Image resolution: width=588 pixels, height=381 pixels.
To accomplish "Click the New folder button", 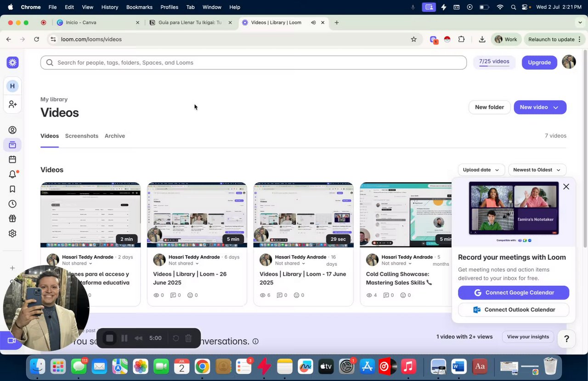I will [x=489, y=107].
